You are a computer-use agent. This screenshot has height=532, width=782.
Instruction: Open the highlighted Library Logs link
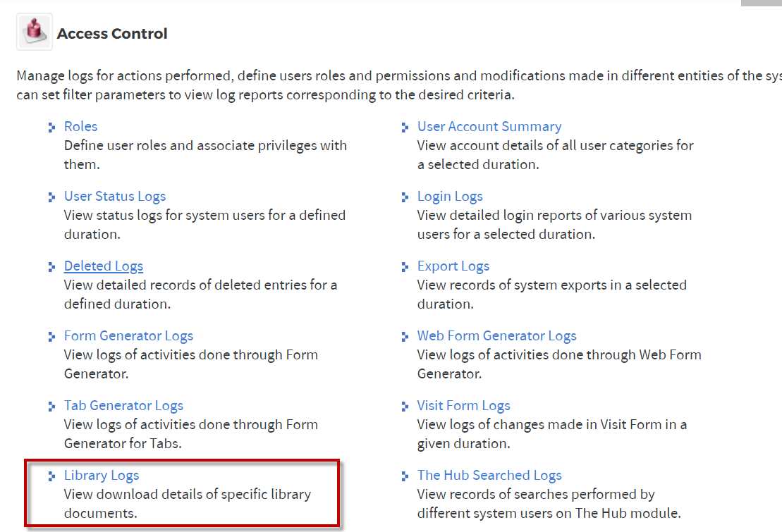tap(102, 476)
